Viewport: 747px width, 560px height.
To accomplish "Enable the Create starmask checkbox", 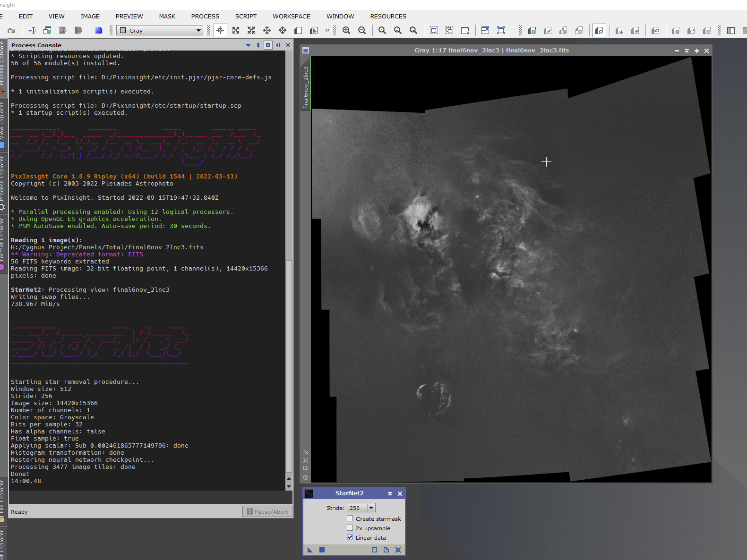I will click(350, 518).
